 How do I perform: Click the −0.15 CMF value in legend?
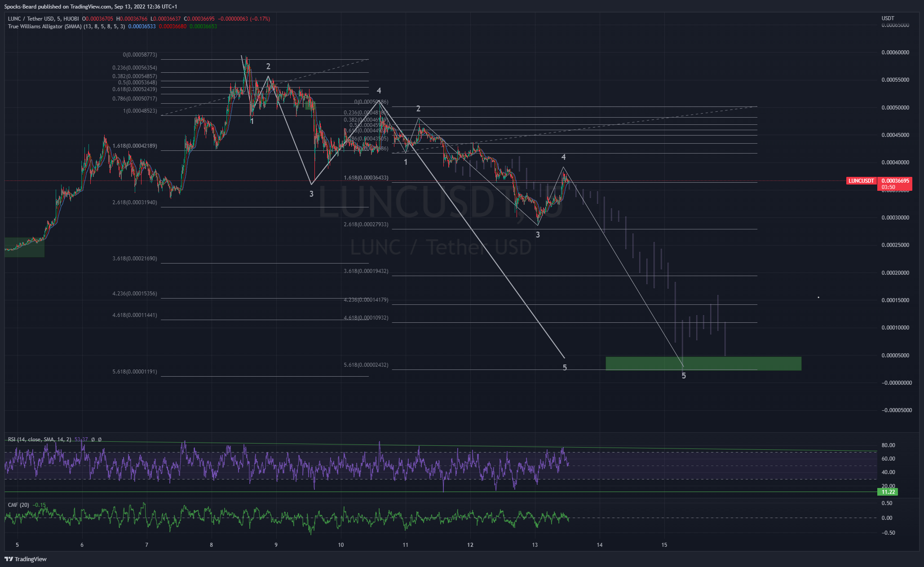40,505
